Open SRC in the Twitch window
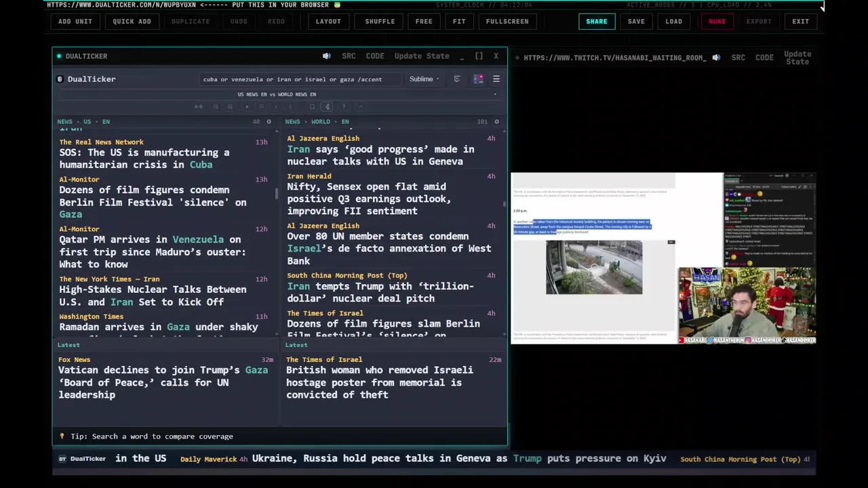 click(x=738, y=58)
